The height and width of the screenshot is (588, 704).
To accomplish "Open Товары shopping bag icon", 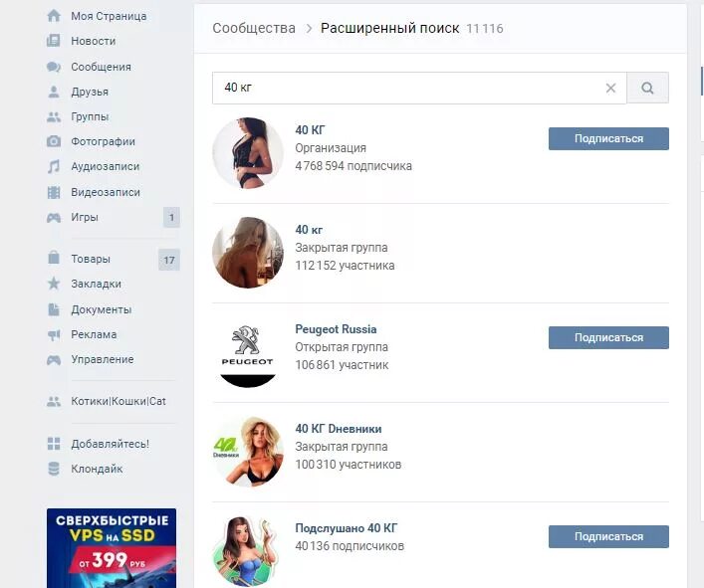I will [54, 258].
